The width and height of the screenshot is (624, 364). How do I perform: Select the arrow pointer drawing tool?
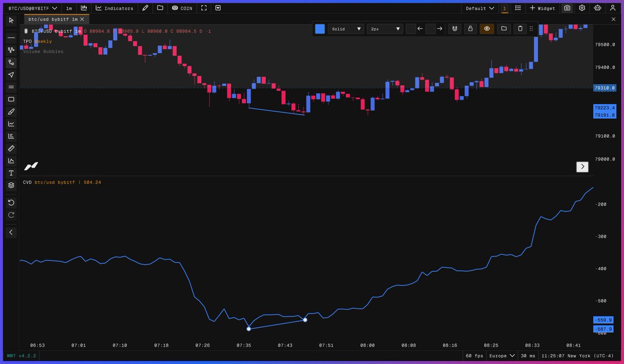tap(11, 75)
